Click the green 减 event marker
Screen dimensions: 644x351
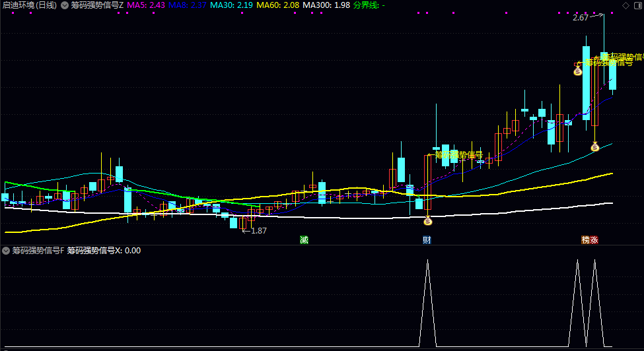coord(304,239)
